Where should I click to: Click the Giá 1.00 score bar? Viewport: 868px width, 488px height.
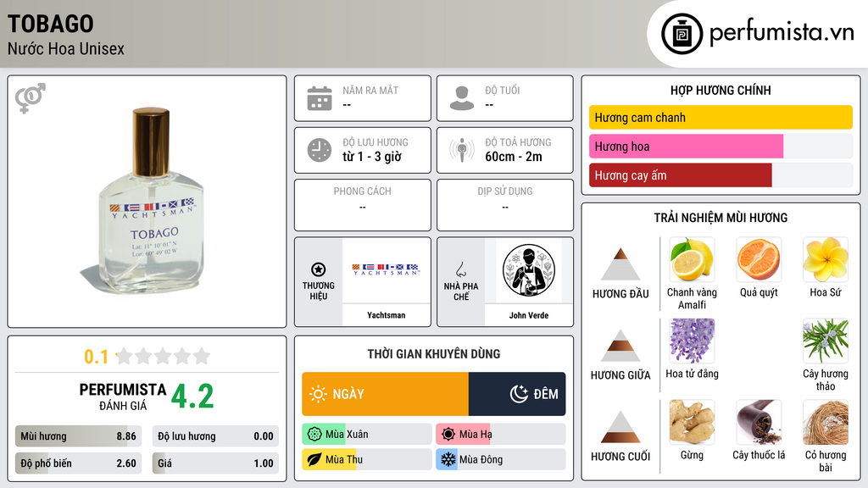(x=215, y=463)
